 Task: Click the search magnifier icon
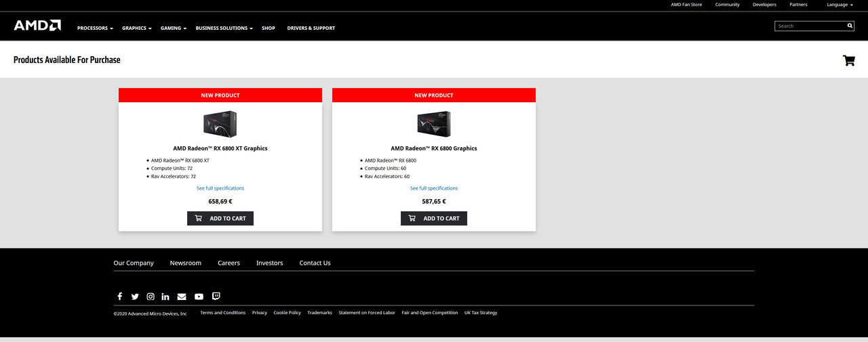[x=850, y=26]
